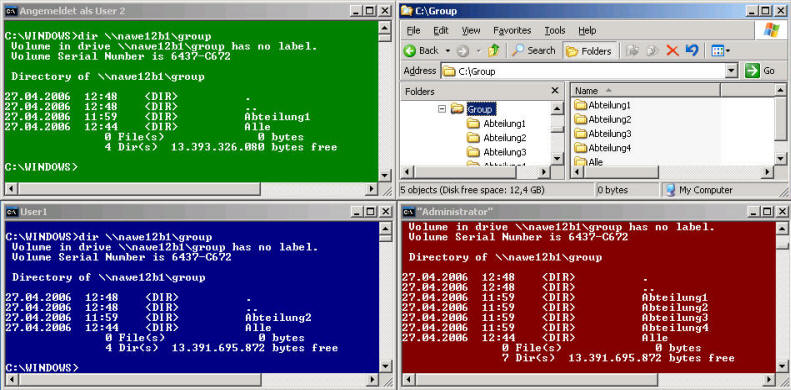
Task: Click the red Administrator console scroll-right arrow
Action: pos(769,380)
